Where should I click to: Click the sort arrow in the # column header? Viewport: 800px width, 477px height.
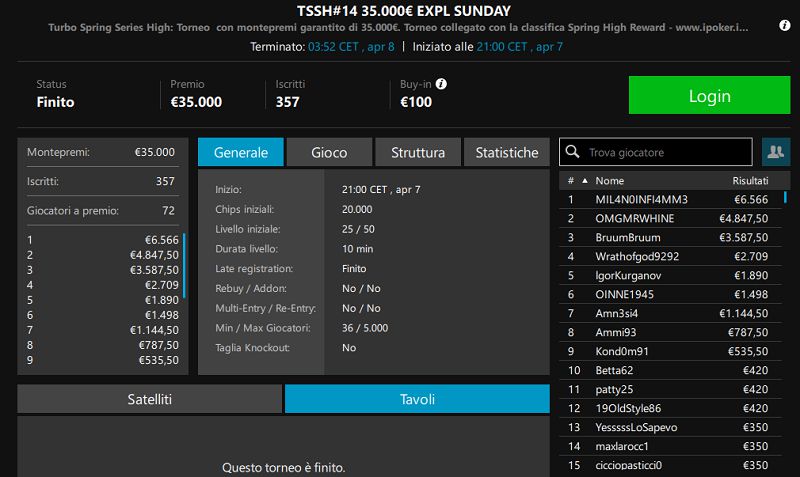click(583, 181)
